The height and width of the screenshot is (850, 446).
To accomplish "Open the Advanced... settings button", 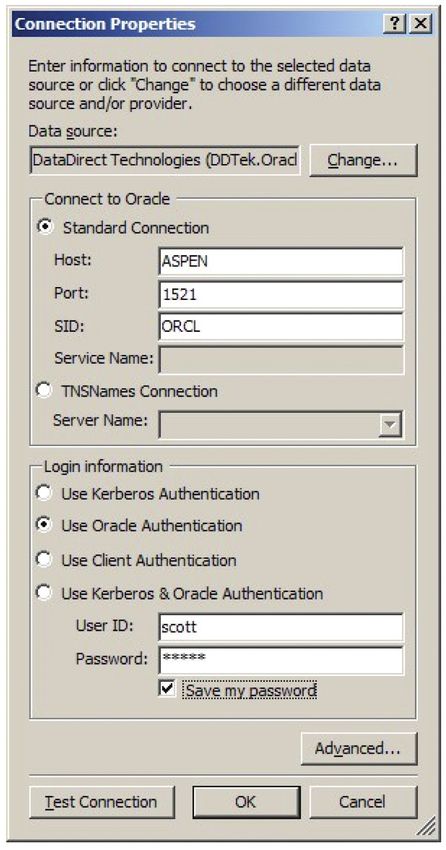I will tap(359, 749).
